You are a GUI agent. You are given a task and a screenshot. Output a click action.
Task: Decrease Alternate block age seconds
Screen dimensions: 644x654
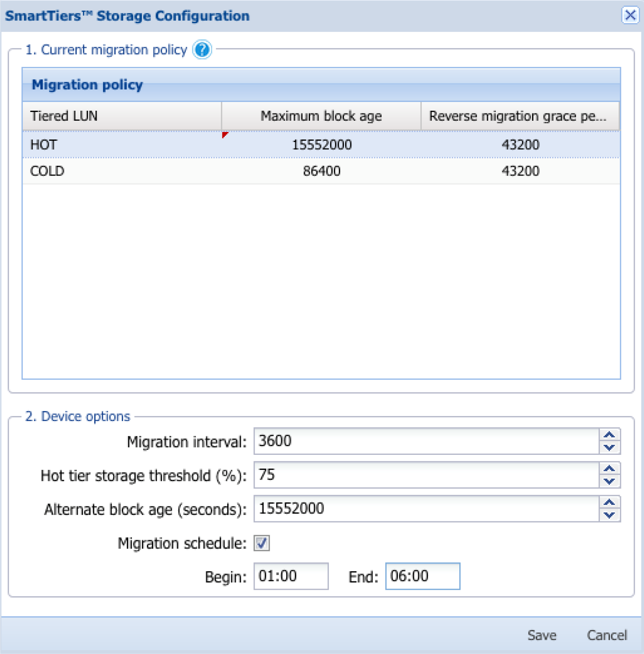tap(609, 515)
